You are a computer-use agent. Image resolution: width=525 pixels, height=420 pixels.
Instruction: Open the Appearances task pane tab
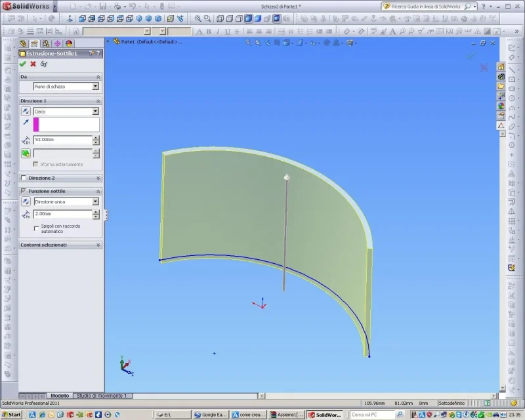click(501, 106)
